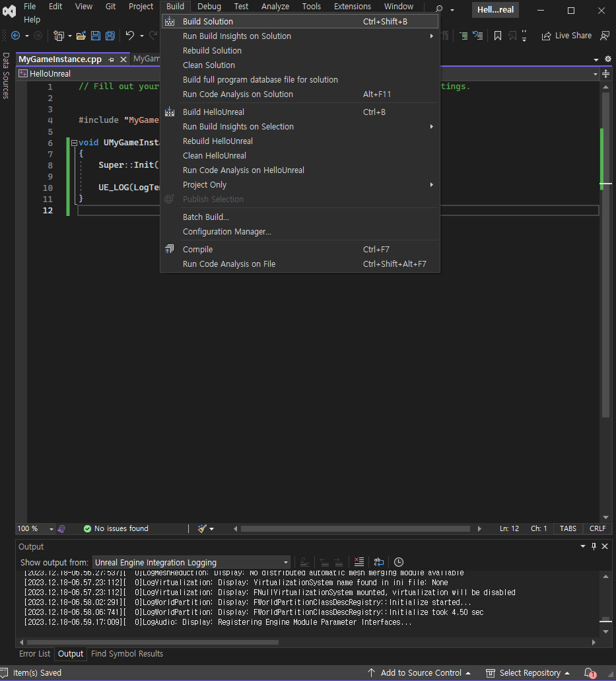
Task: Click the toolbar overflow options arrow
Action: pyautogui.click(x=524, y=36)
